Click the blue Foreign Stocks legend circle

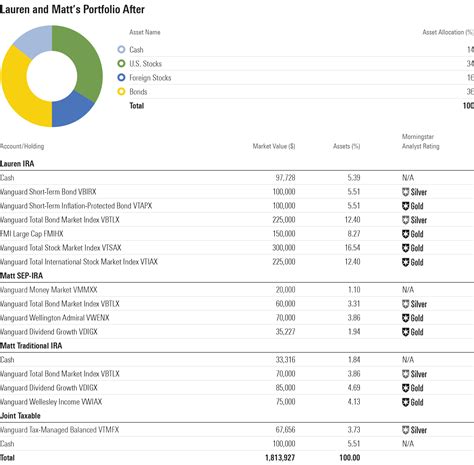click(121, 77)
